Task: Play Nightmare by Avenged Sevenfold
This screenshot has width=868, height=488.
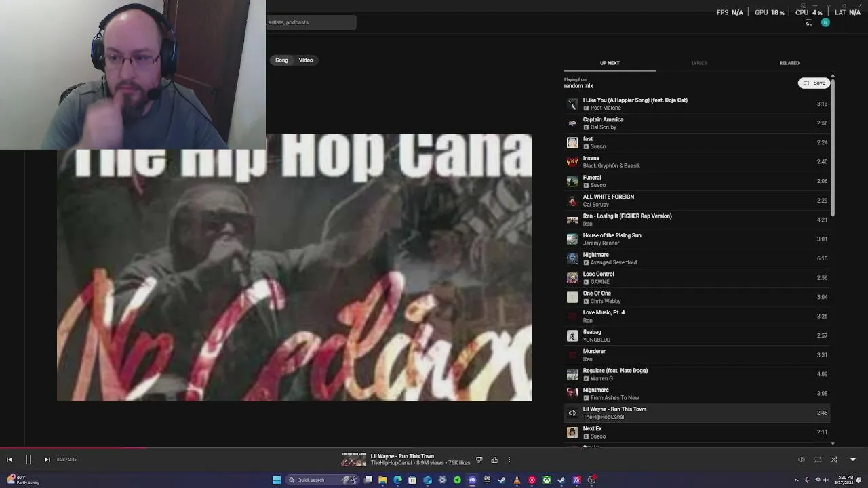Action: tap(696, 258)
